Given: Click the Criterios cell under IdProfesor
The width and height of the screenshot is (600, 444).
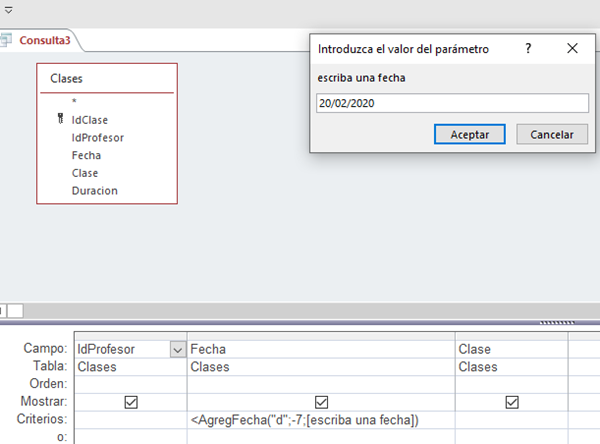Looking at the screenshot, I should [130, 420].
